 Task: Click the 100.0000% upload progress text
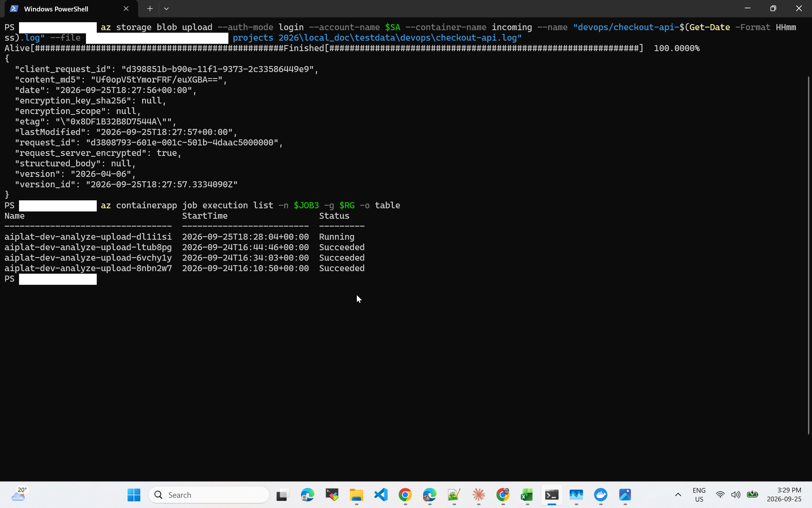coord(677,48)
